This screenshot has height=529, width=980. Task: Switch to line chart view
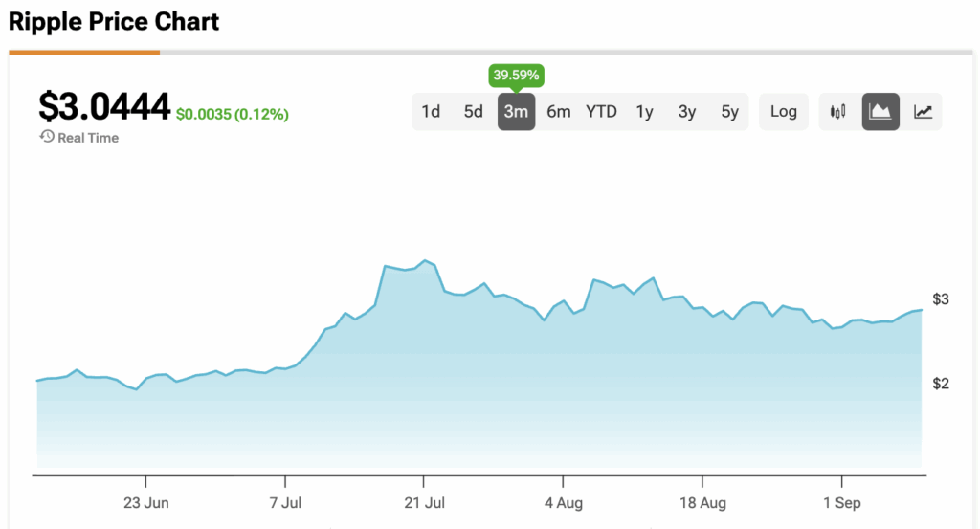coord(923,112)
